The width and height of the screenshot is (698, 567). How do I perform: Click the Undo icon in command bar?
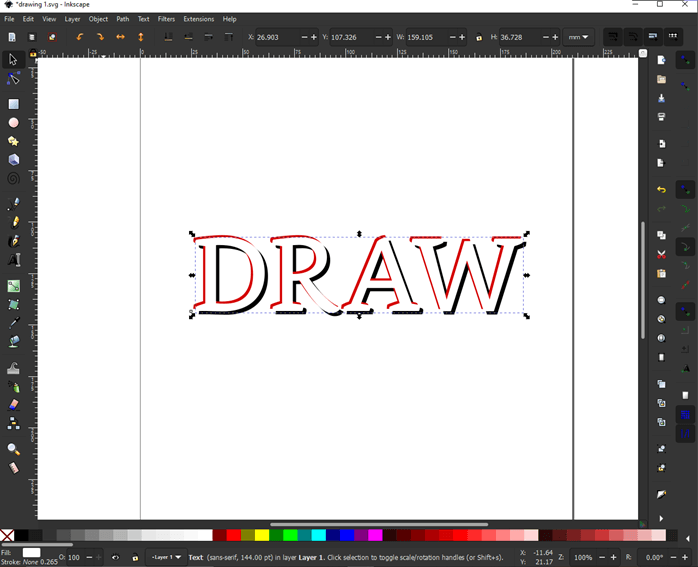pos(661,190)
